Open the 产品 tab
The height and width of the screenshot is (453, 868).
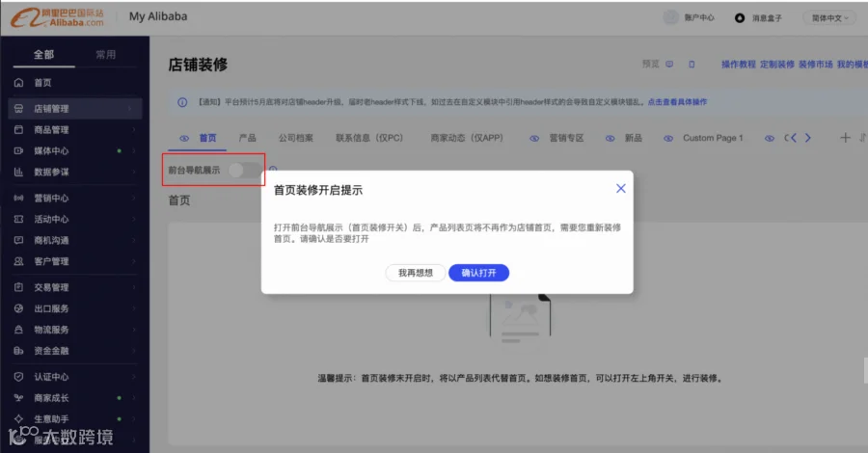248,138
